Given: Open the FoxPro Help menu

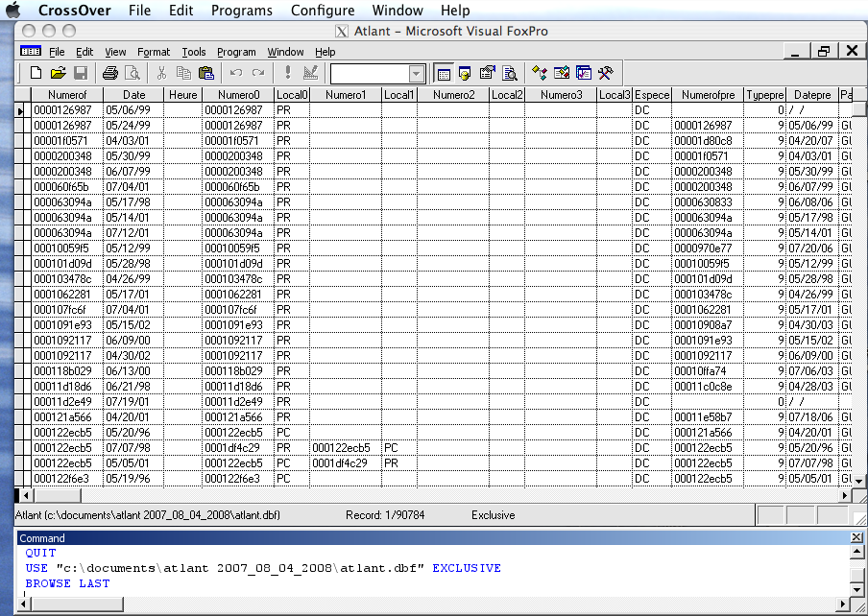Looking at the screenshot, I should [x=325, y=52].
